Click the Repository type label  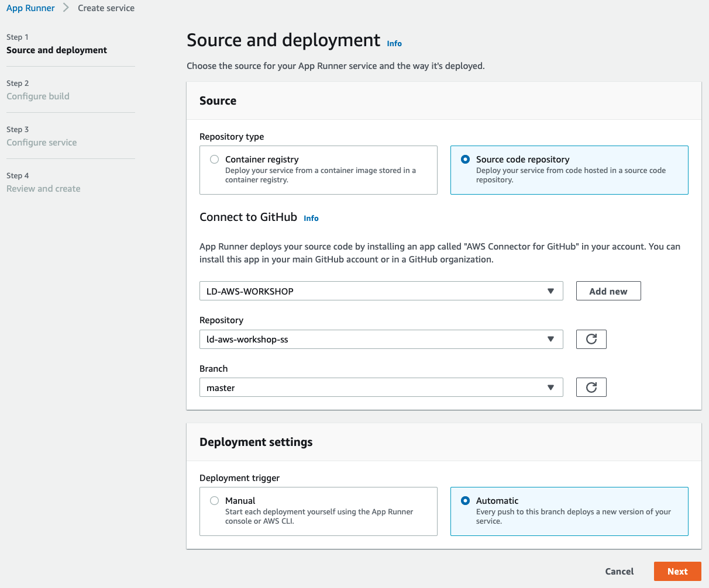(x=232, y=137)
